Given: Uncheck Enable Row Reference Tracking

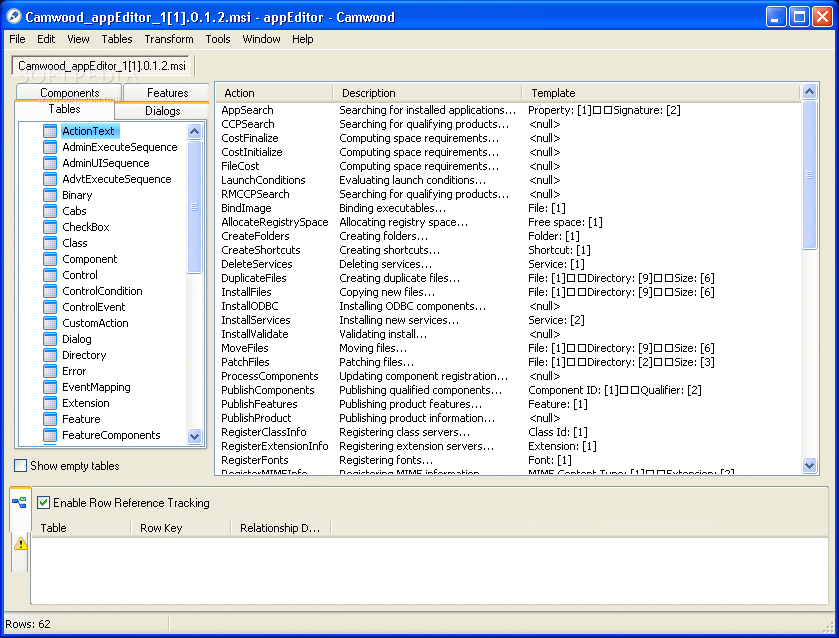Looking at the screenshot, I should point(43,503).
